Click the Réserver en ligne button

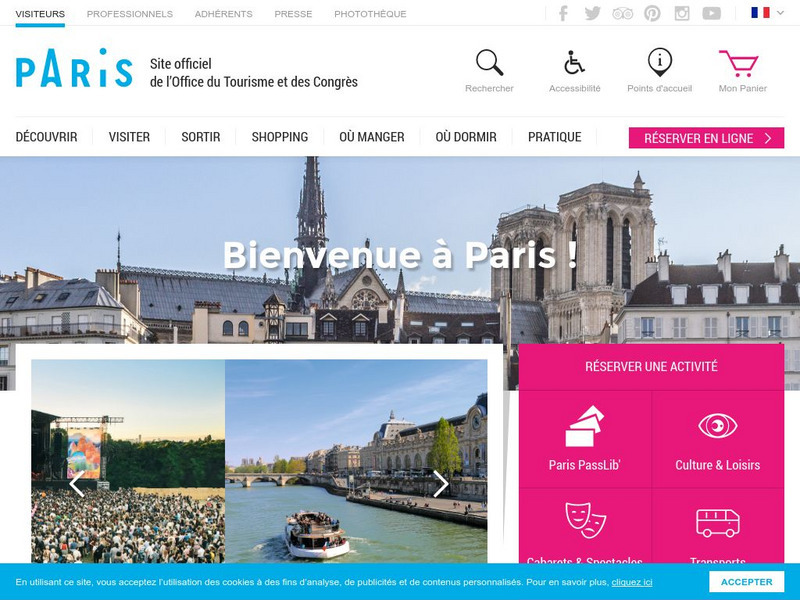point(706,138)
